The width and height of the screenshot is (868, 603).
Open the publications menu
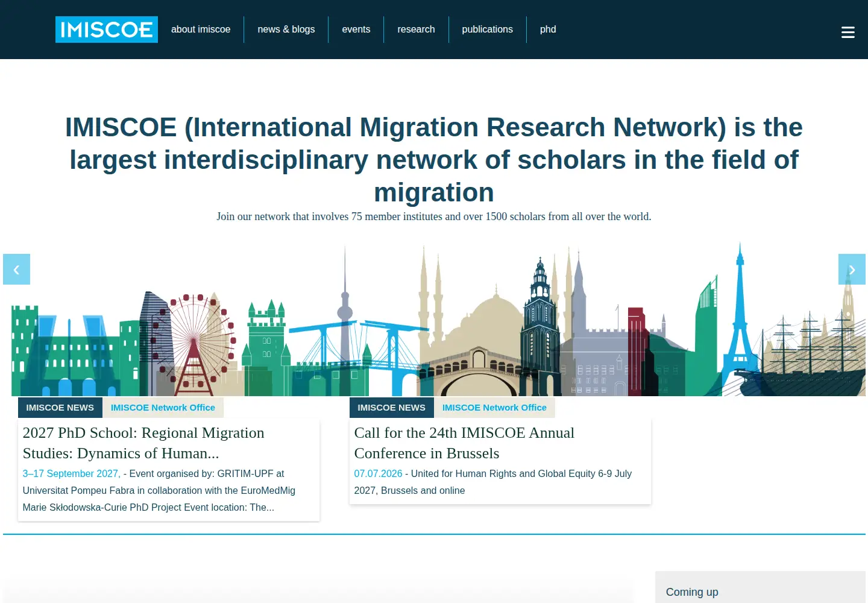487,30
